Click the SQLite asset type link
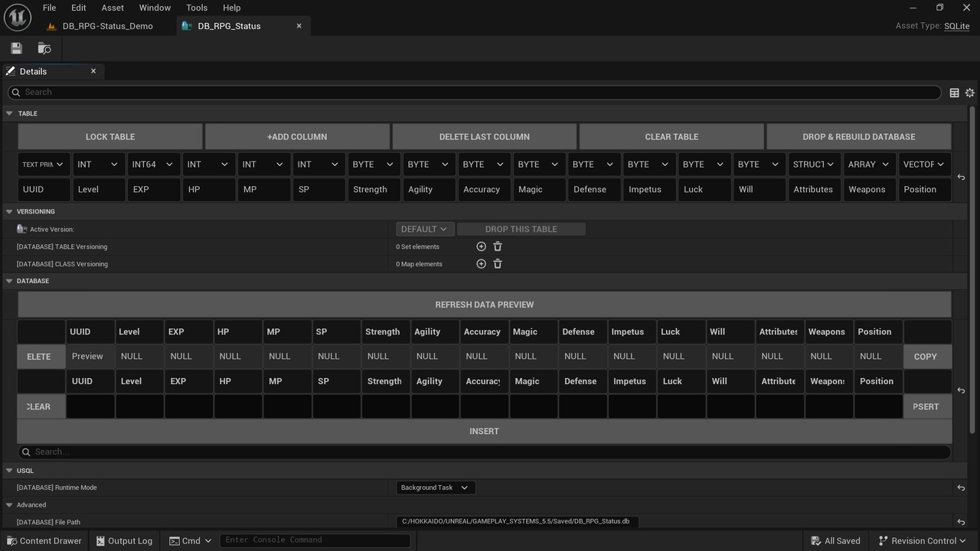 click(x=957, y=26)
